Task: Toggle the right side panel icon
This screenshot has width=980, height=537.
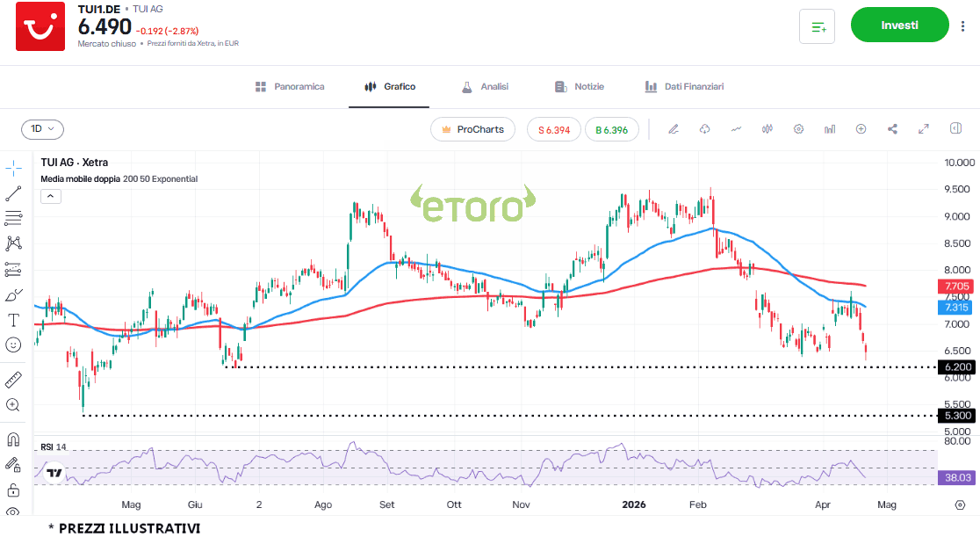Action: click(955, 129)
